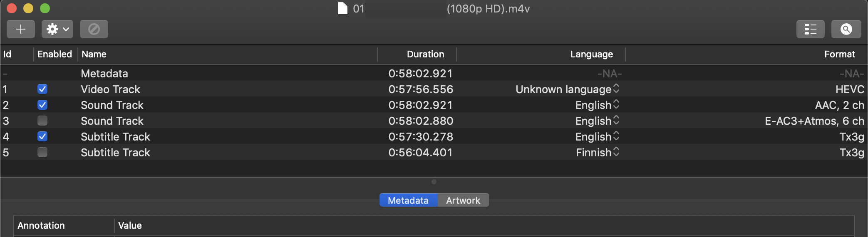The width and height of the screenshot is (868, 237).
Task: Change the Finnish subtitle language popup
Action: pos(598,152)
